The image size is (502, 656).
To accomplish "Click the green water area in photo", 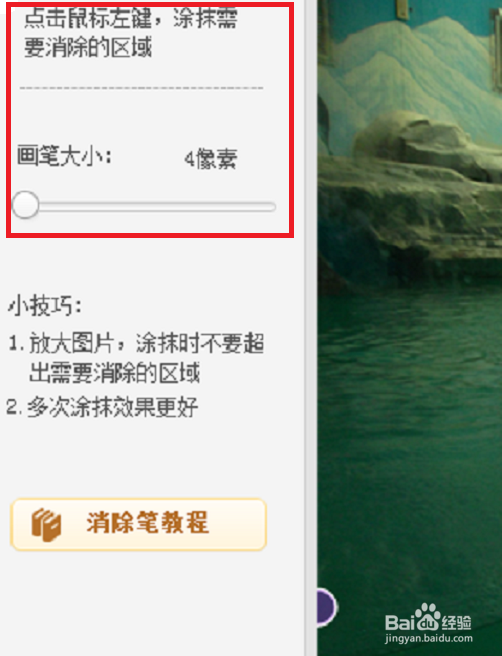I will [x=410, y=418].
